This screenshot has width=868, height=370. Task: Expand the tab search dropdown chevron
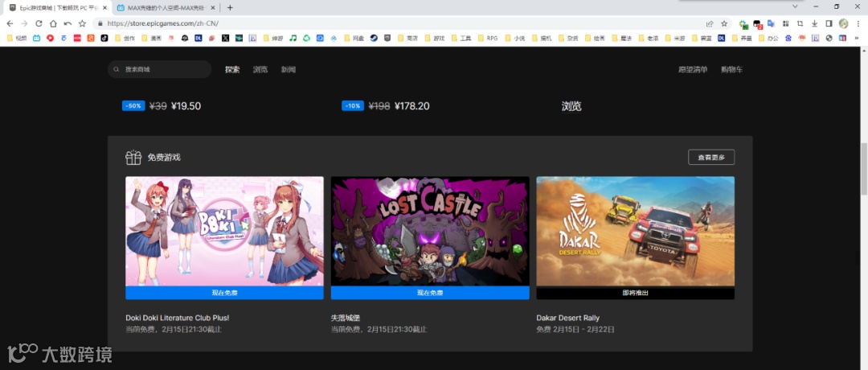tap(795, 6)
